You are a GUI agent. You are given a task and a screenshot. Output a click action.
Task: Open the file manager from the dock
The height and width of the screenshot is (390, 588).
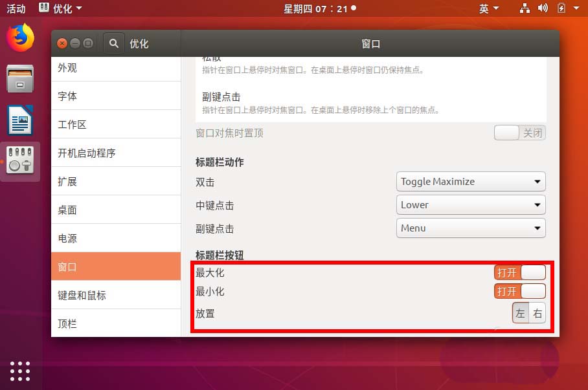coord(19,79)
